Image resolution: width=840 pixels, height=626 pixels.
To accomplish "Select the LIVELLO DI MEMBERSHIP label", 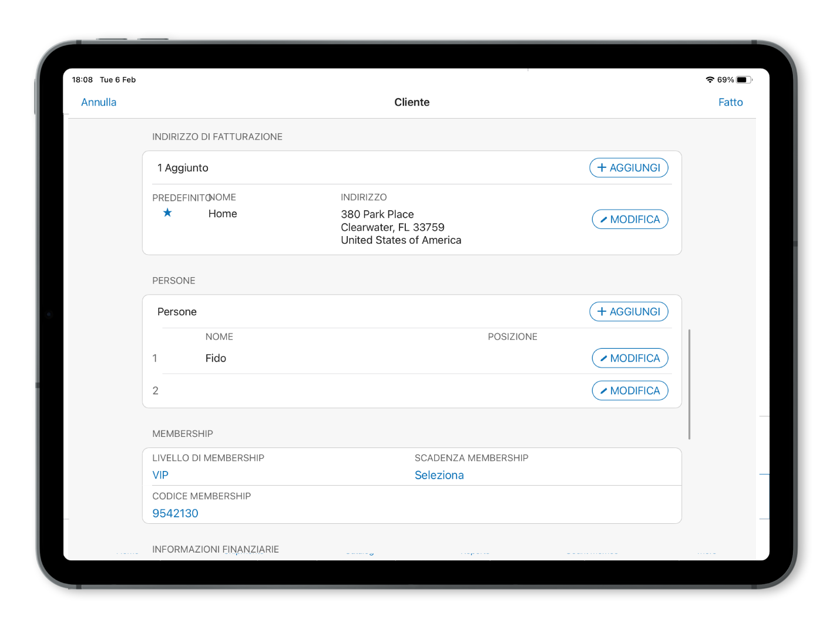I will pos(208,458).
